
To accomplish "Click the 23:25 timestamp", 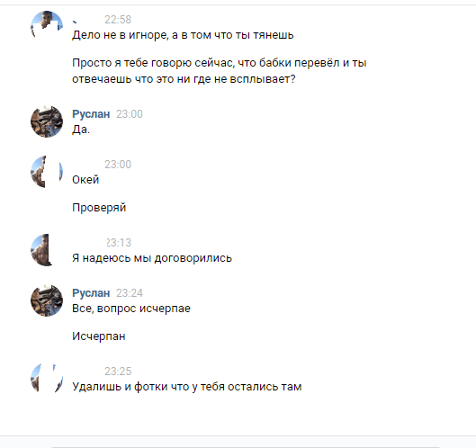I will click(x=118, y=372).
